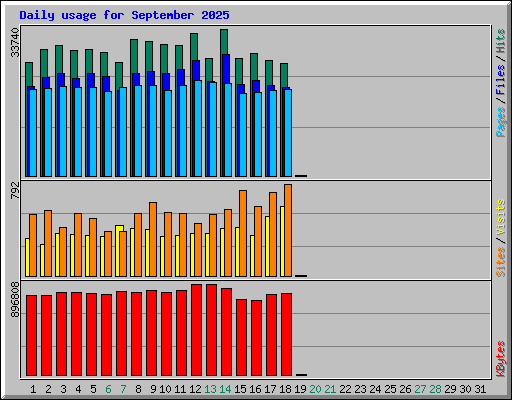
Task: Select the 896808 axis value
Action: click(15, 300)
